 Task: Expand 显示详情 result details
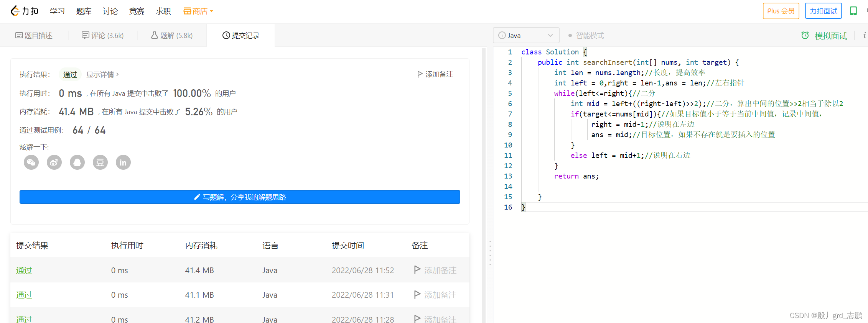(x=102, y=74)
